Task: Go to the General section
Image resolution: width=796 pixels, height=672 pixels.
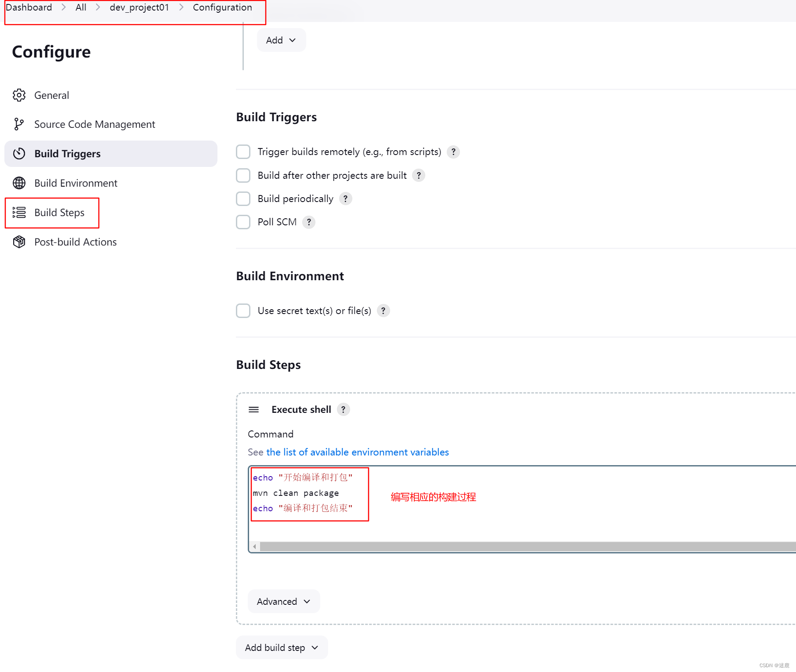Action: pos(111,95)
